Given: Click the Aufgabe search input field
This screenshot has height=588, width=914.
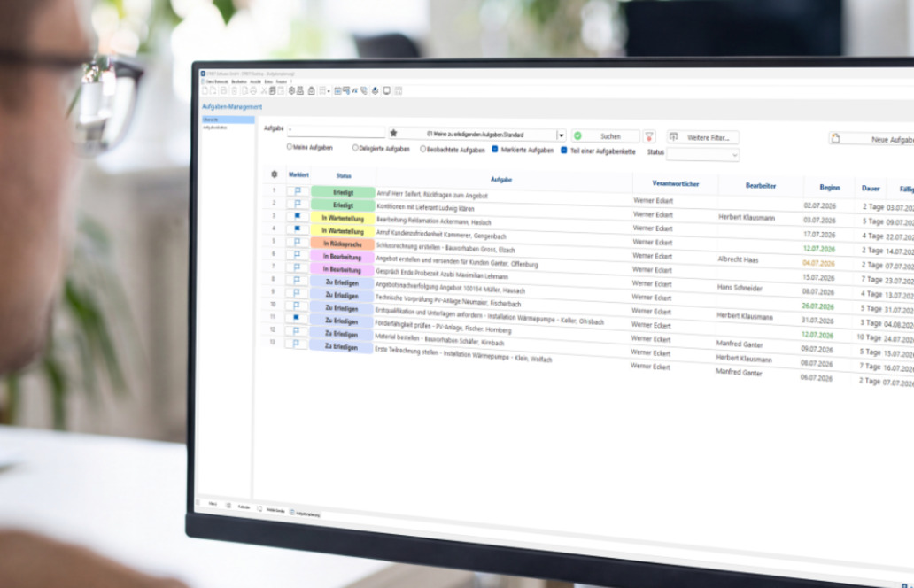Looking at the screenshot, I should coord(336,130).
